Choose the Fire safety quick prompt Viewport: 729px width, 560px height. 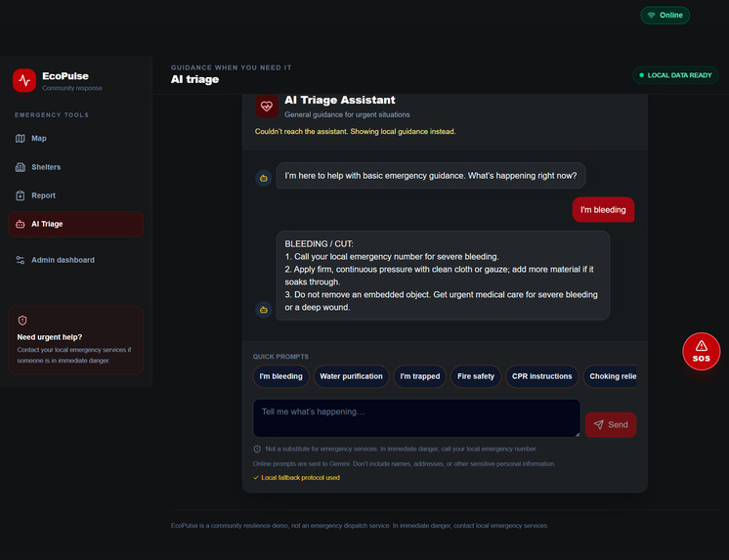tap(476, 376)
